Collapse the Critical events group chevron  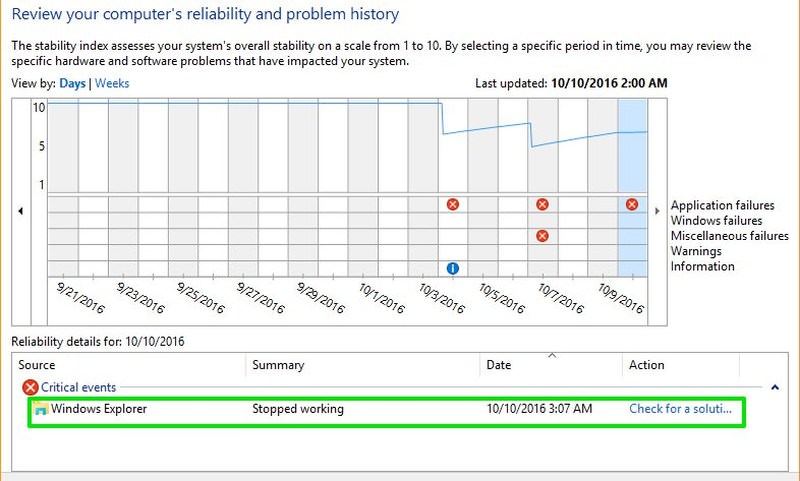pyautogui.click(x=775, y=387)
